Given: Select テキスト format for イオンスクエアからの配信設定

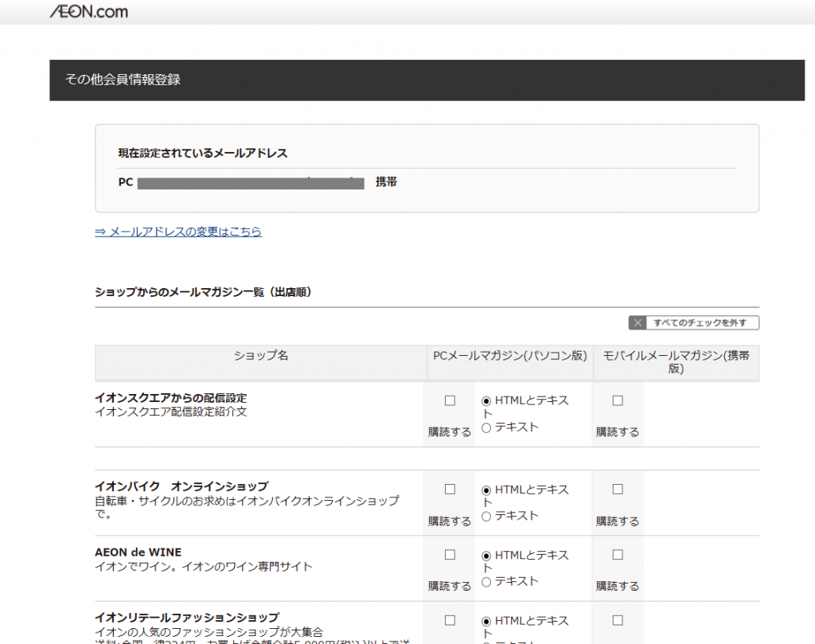Looking at the screenshot, I should click(486, 428).
